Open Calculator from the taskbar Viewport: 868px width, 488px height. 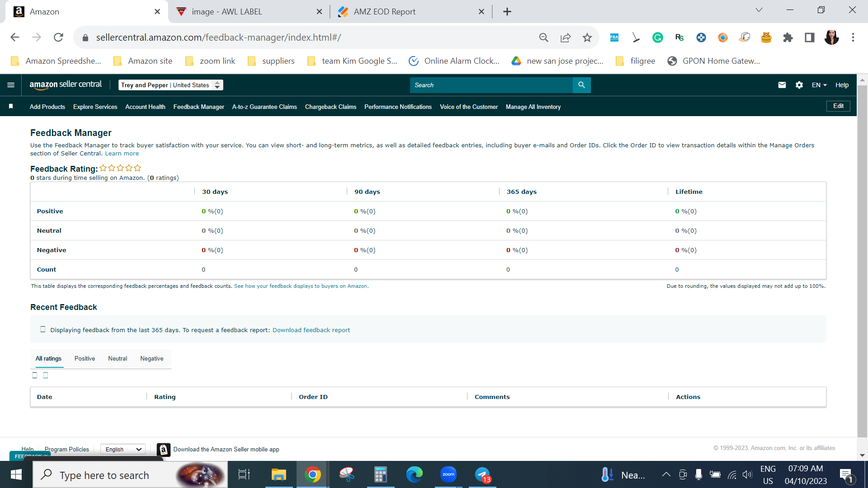[x=380, y=474]
